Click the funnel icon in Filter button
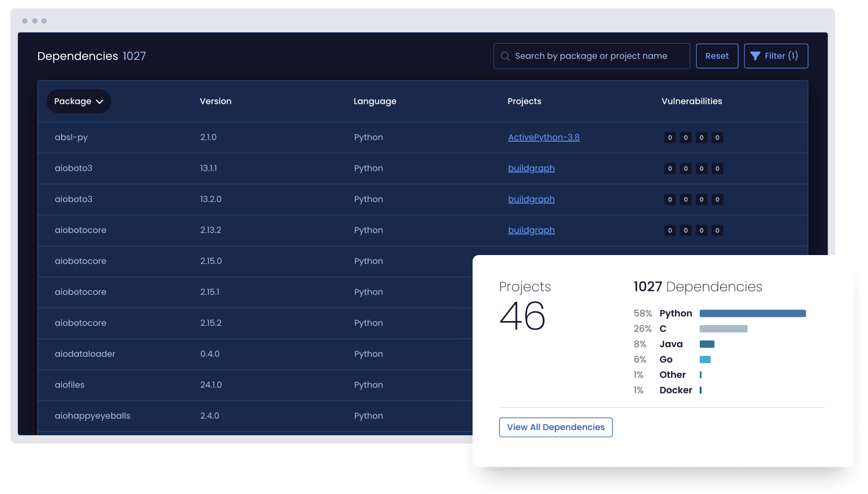The image size is (868, 494). (x=755, y=56)
